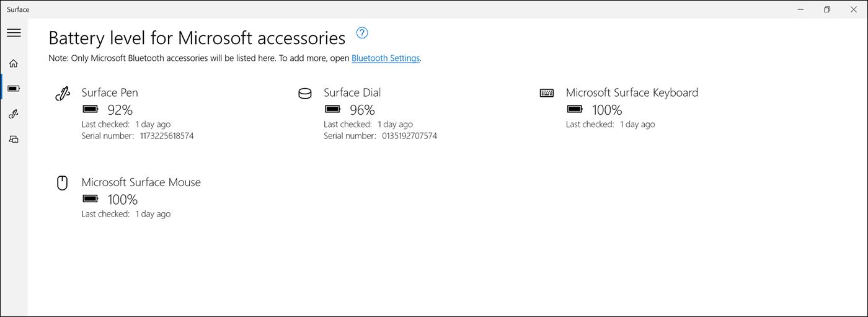Click the Microsoft Surface Keyboard name
This screenshot has height=317, width=868.
click(x=632, y=92)
